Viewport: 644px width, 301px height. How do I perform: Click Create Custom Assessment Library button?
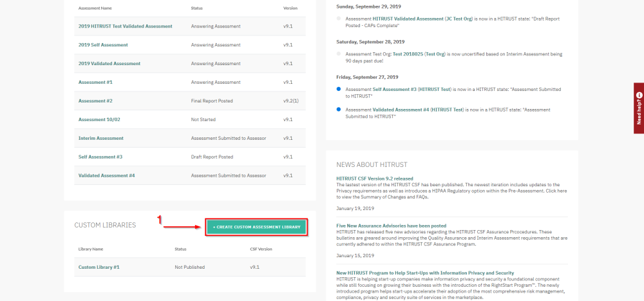[257, 227]
